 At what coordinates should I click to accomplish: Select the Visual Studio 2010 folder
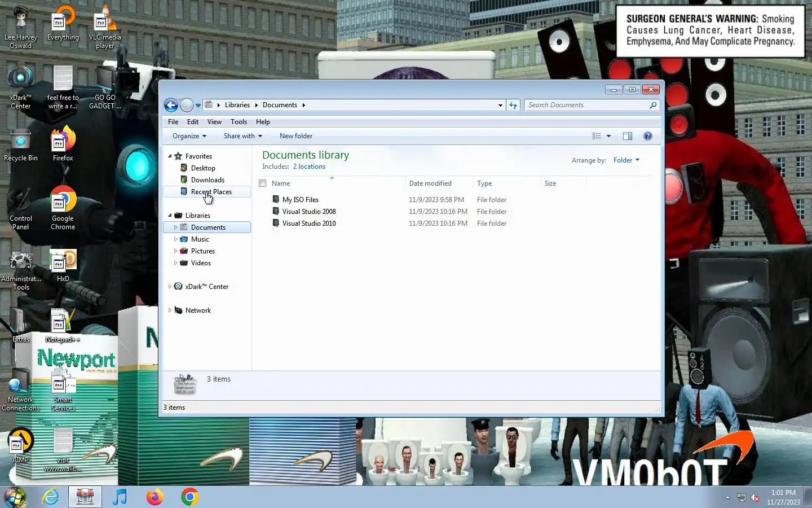tap(309, 224)
